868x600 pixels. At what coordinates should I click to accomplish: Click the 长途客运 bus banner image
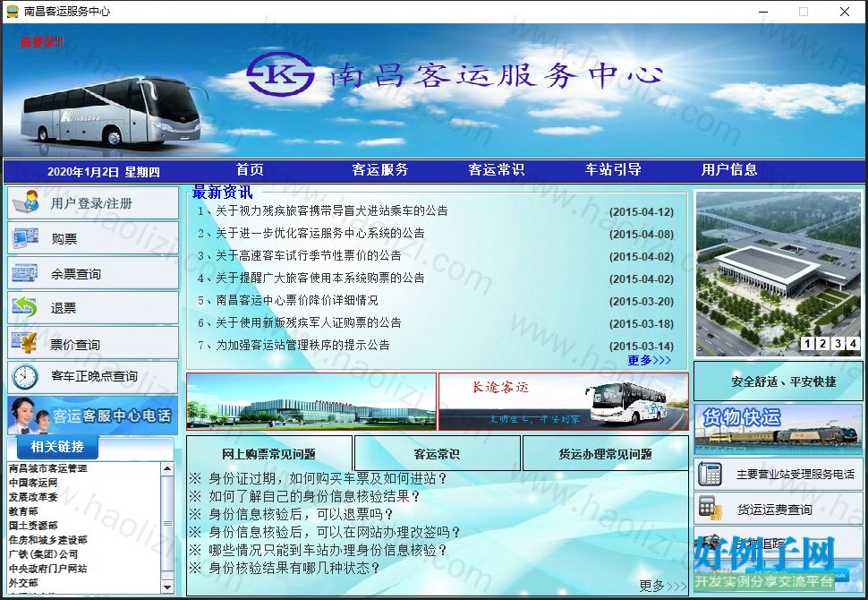coord(564,401)
